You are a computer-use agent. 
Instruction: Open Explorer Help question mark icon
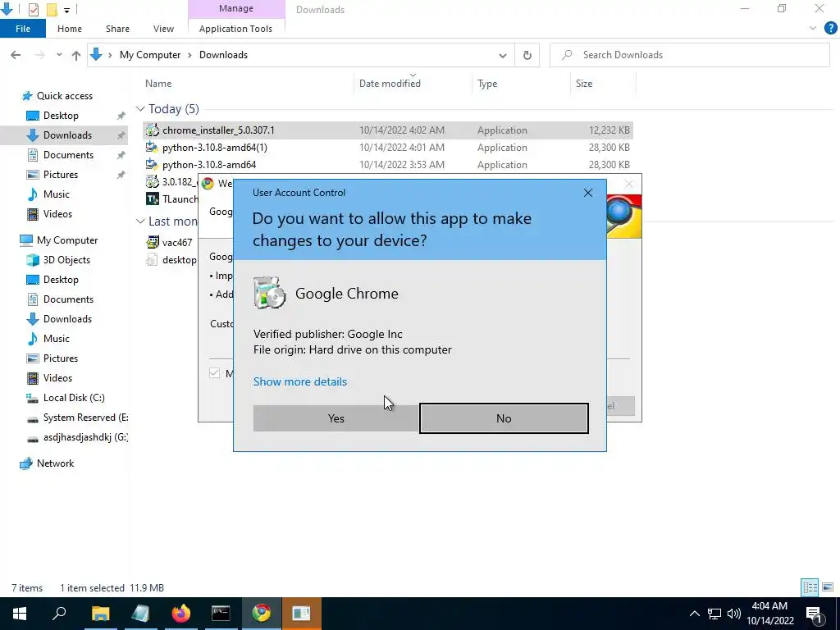(x=830, y=28)
